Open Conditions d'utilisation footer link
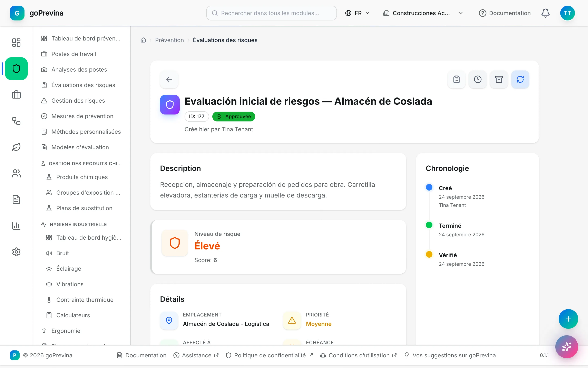The height and width of the screenshot is (368, 588). point(358,355)
